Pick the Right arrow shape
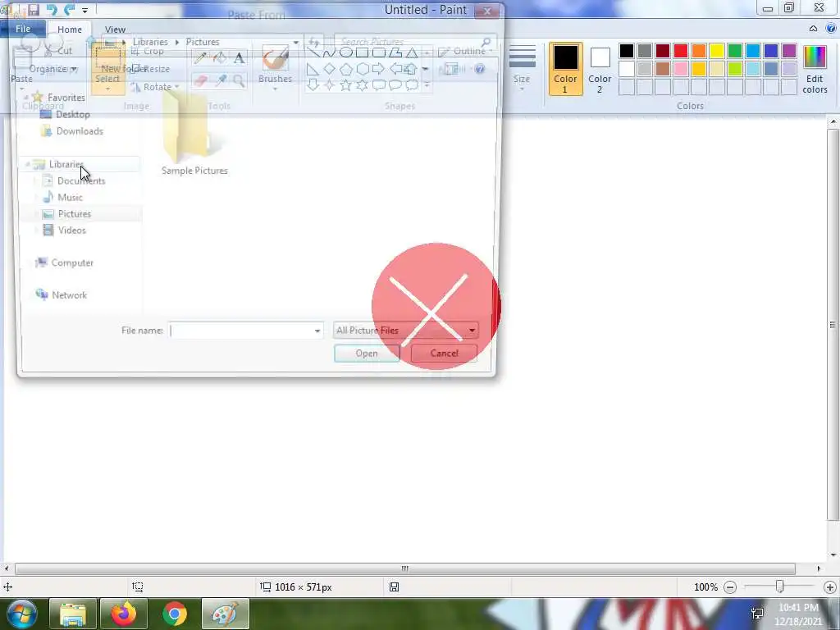840x630 pixels. point(379,69)
